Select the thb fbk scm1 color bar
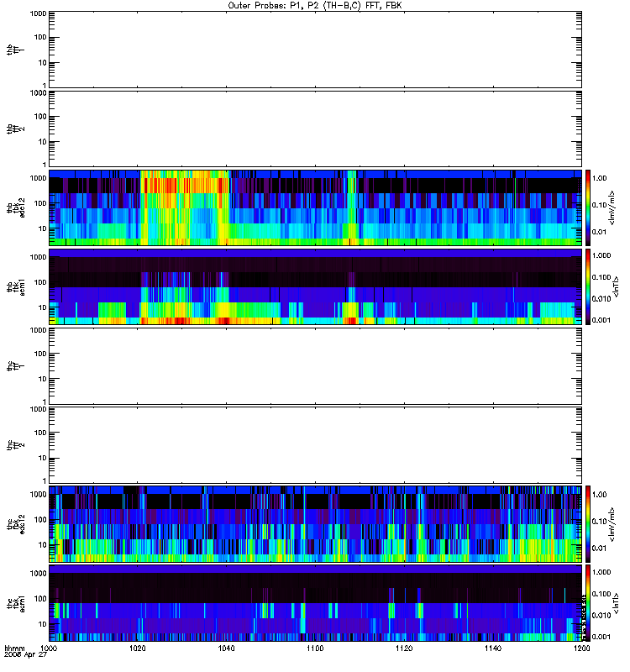Screen dimensions: 630x672 click(588, 286)
